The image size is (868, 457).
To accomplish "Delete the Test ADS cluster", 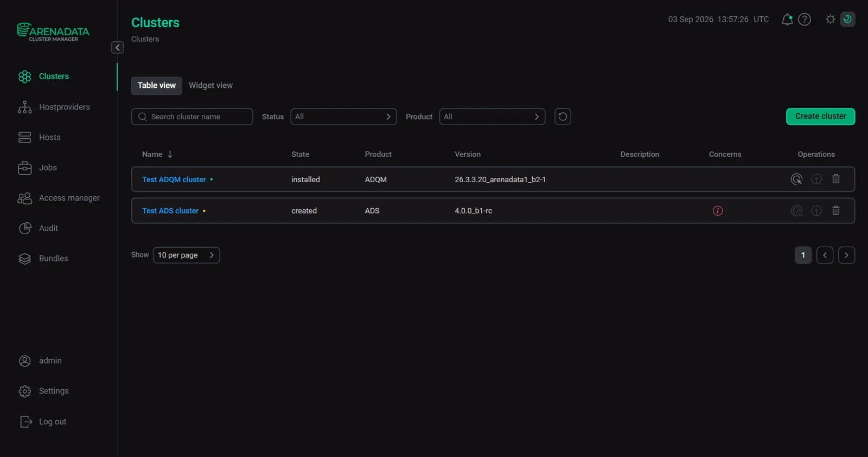I will 836,211.
